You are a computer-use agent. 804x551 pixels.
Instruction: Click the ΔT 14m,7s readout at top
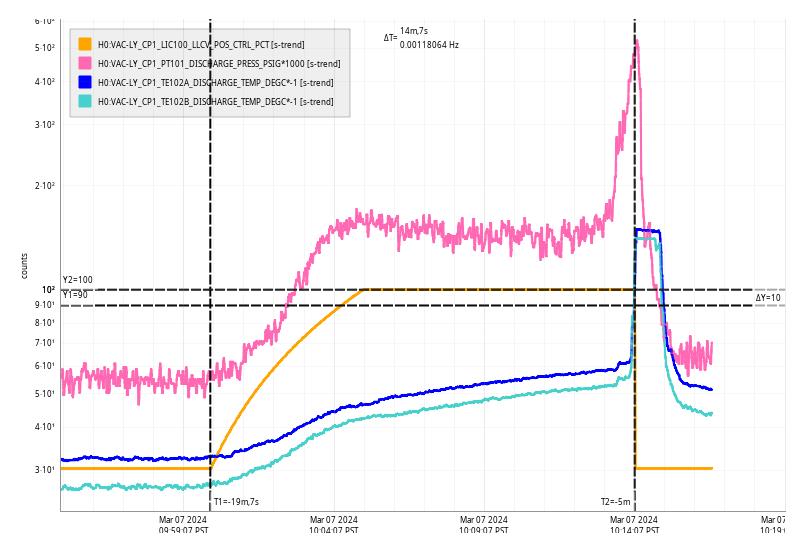(x=414, y=32)
